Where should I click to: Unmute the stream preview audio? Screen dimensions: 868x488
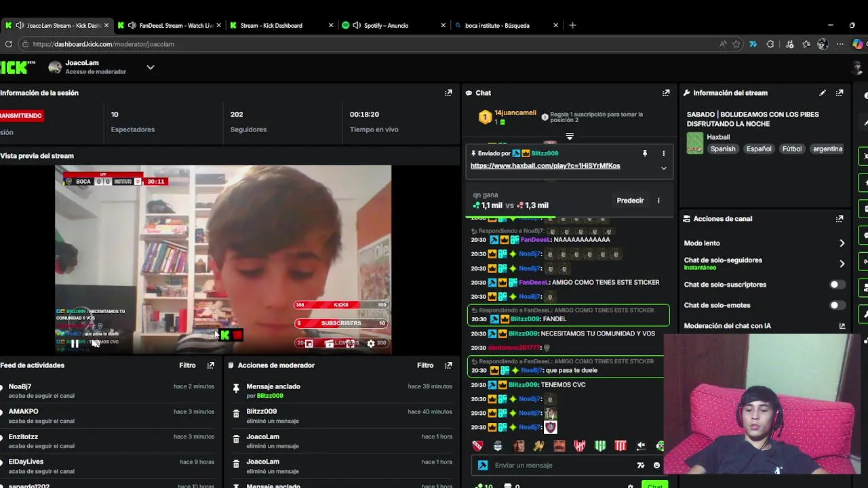point(96,344)
